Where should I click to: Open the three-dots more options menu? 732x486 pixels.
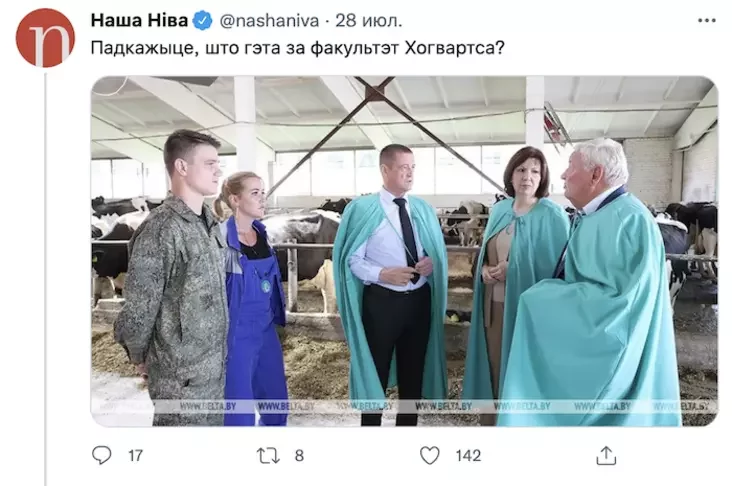pyautogui.click(x=706, y=21)
